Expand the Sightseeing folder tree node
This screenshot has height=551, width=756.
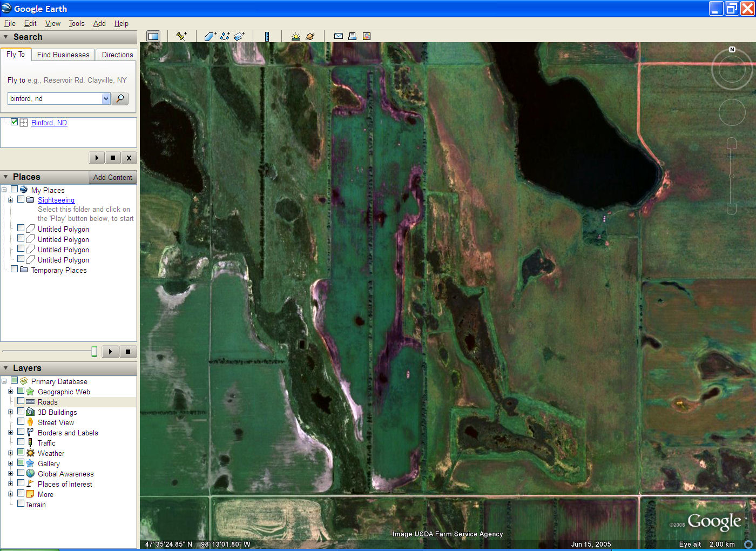pyautogui.click(x=10, y=200)
